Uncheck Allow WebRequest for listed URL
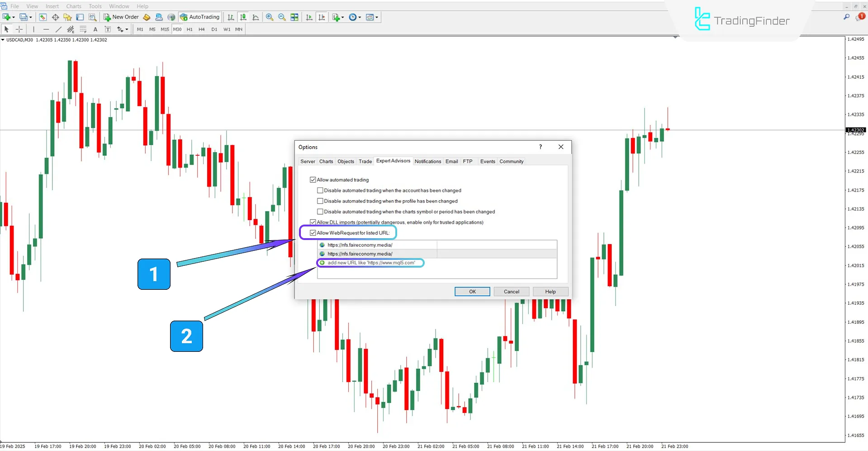 313,232
